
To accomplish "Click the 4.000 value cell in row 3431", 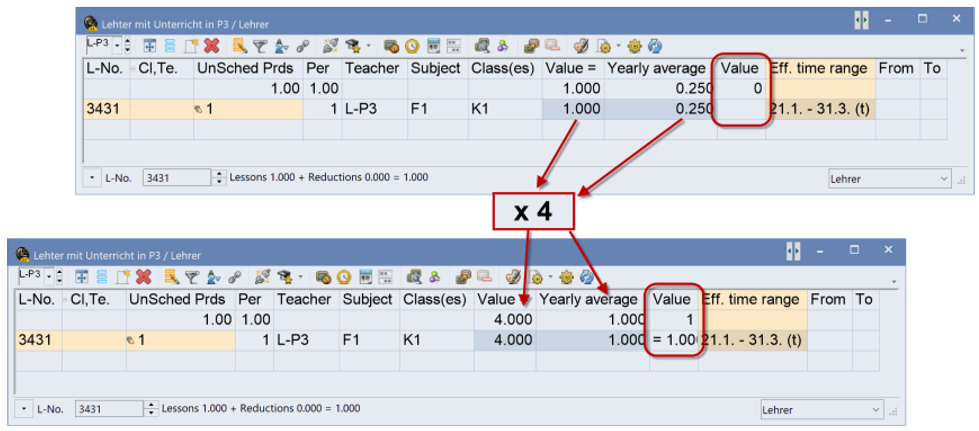I will 504,340.
